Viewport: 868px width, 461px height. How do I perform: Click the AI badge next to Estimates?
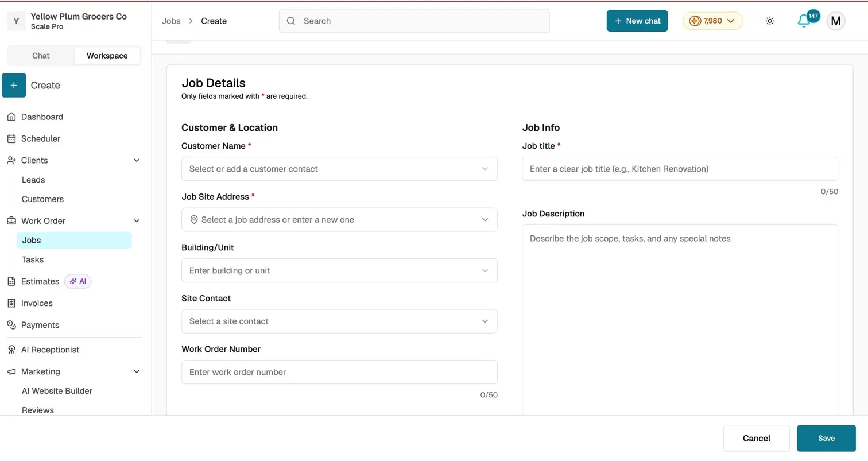click(77, 282)
